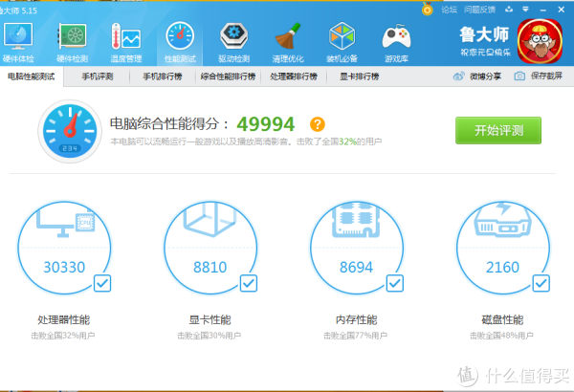Open the 清理优化 cleanup broom icon
This screenshot has height=392, width=574.
(288, 36)
